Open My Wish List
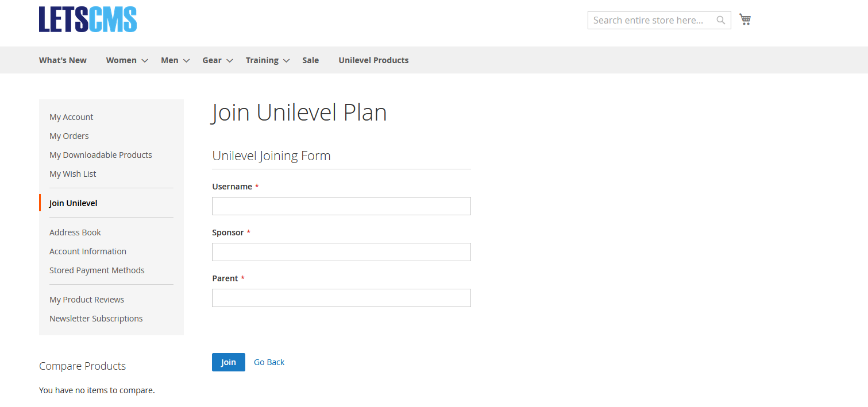 click(72, 173)
